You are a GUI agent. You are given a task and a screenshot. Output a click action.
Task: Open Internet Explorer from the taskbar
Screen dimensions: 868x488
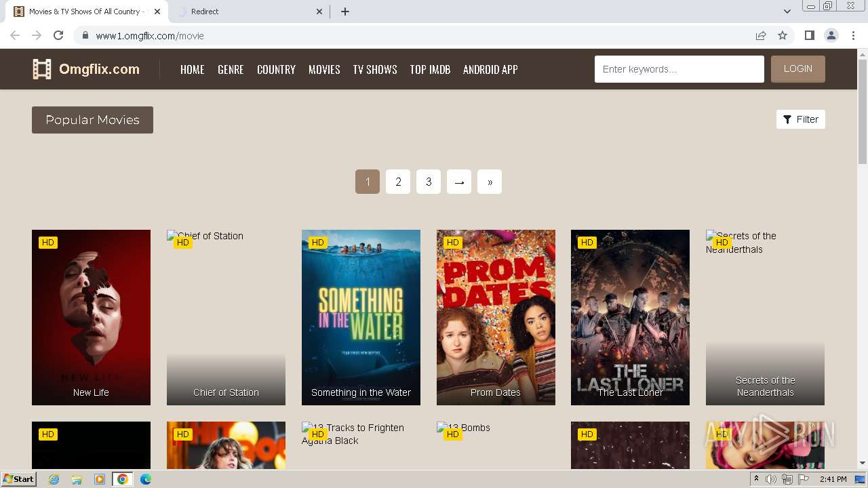point(54,479)
